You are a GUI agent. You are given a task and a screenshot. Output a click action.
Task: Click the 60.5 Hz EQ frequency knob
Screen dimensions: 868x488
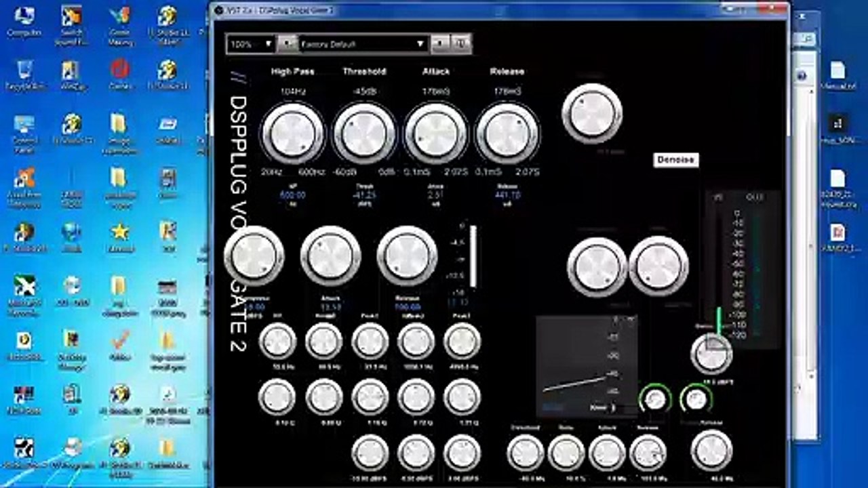pyautogui.click(x=323, y=341)
